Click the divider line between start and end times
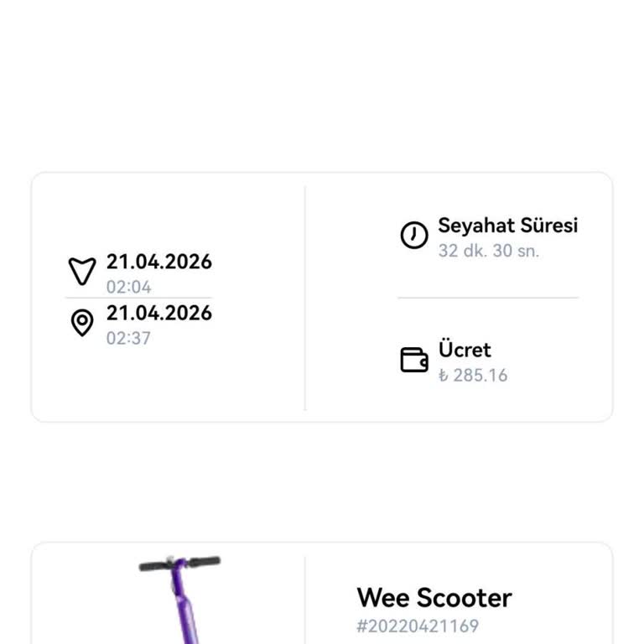 coord(139,298)
